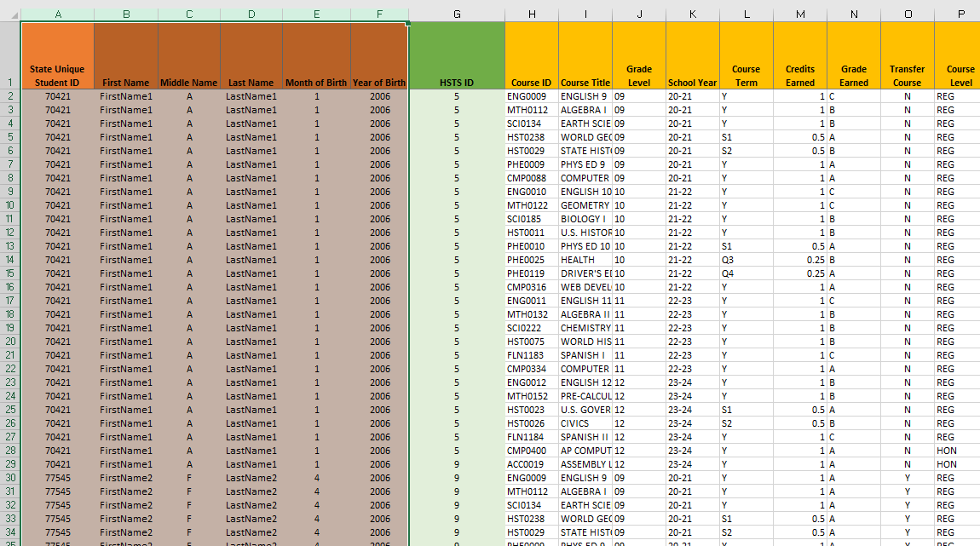Select row 15 by its row number
Screen dimensions: 980x546
point(10,273)
